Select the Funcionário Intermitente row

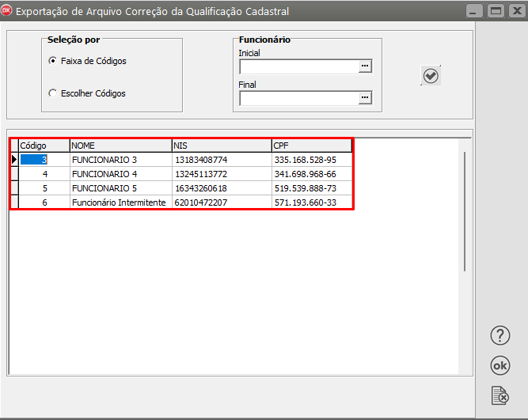[x=119, y=202]
